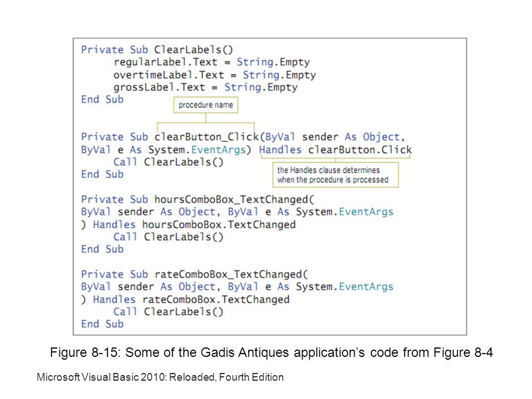Click "Handles hoursComboBox.TextChanged" text

(x=195, y=224)
